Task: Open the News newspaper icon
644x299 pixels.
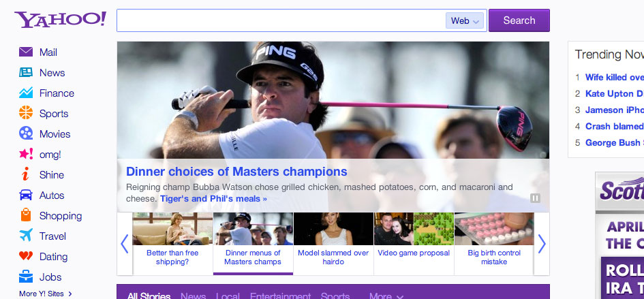Action: pos(26,73)
